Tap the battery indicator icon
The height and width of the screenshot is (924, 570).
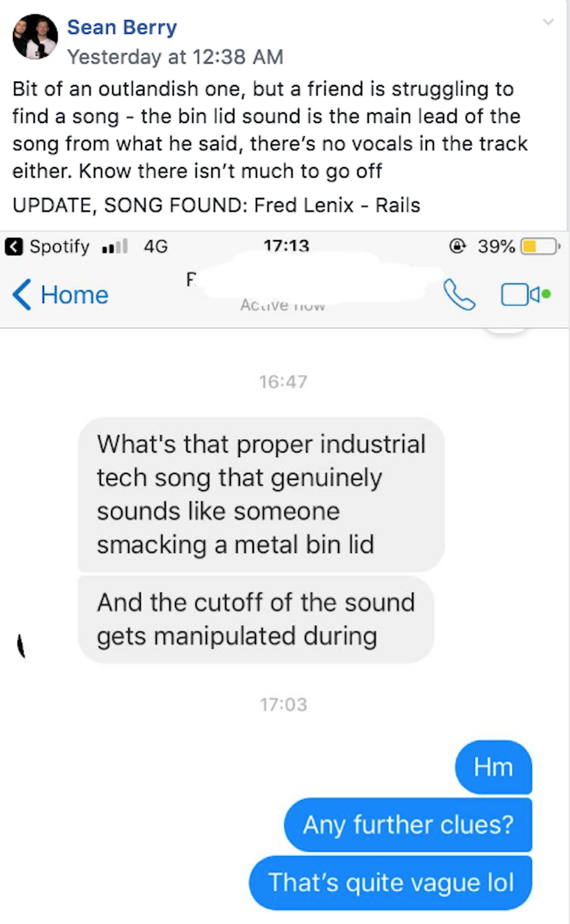pos(540,246)
